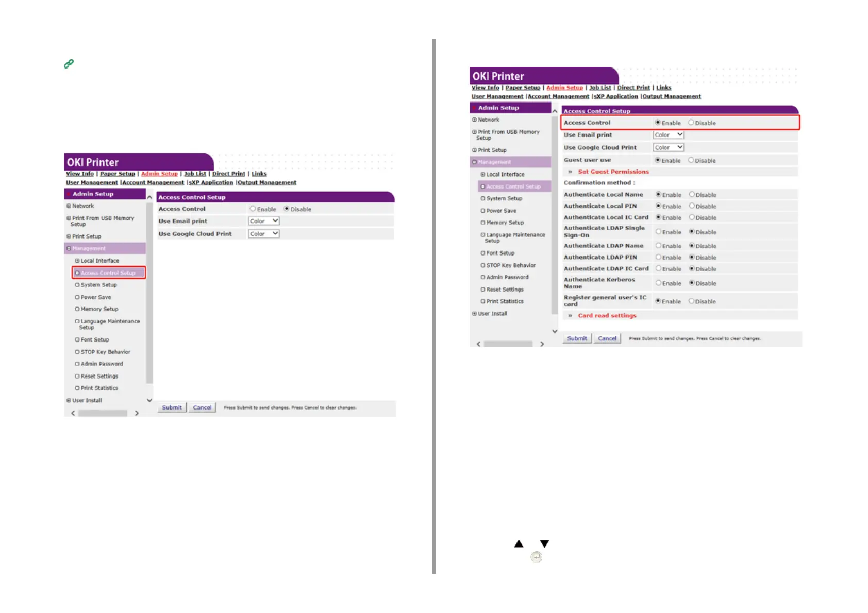Viewport: 868px width, 613px height.
Task: Select Print Statistics in the right page
Action: 505,301
